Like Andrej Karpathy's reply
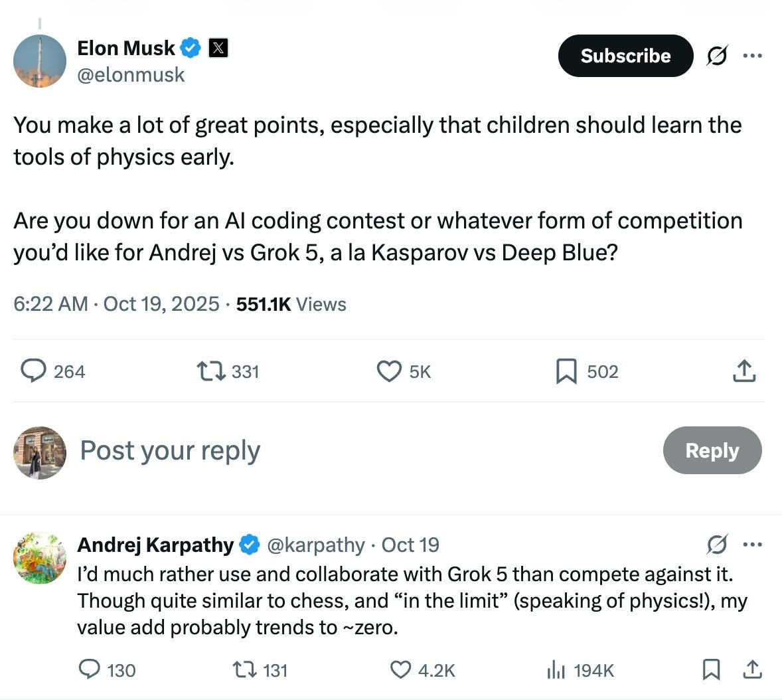The height and width of the screenshot is (700, 782). (x=400, y=669)
